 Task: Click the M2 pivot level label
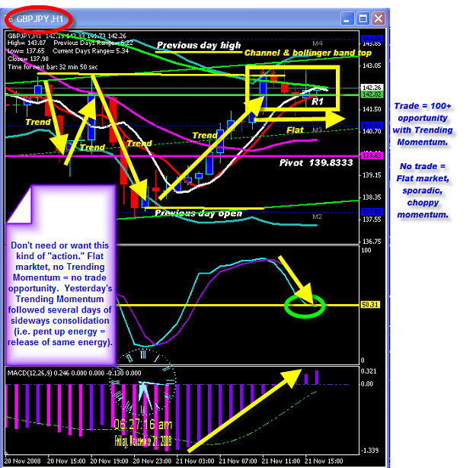pos(318,216)
